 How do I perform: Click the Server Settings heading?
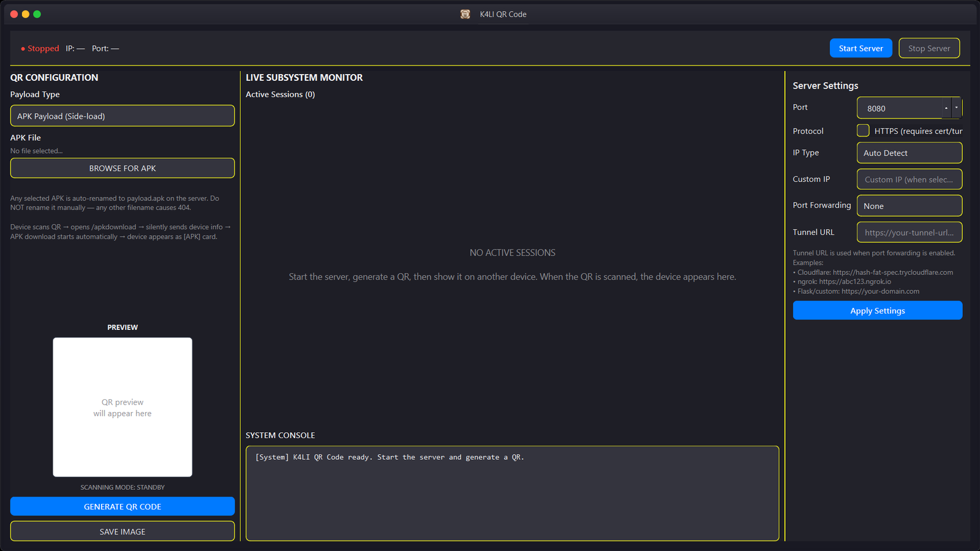(826, 86)
